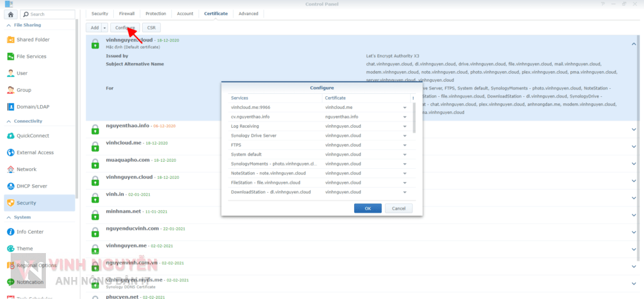
Task: Open the Add button dropdown arrow
Action: point(104,28)
